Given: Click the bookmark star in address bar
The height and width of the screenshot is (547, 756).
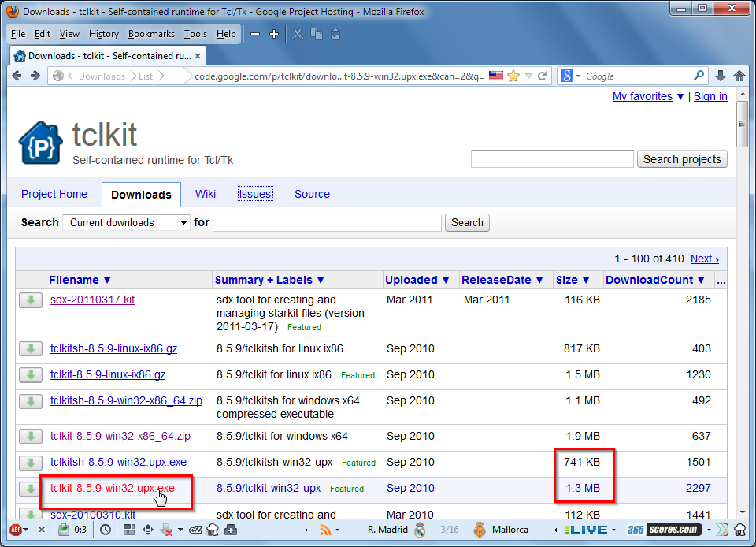Looking at the screenshot, I should coord(513,76).
